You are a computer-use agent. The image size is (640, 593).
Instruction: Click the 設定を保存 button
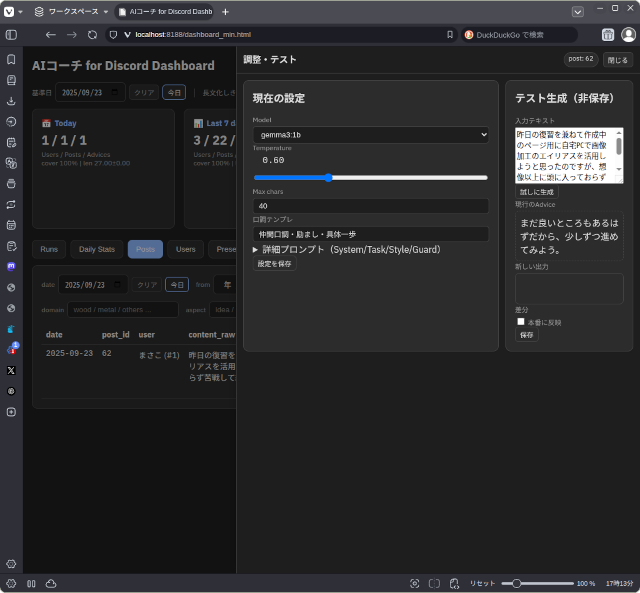click(x=275, y=264)
